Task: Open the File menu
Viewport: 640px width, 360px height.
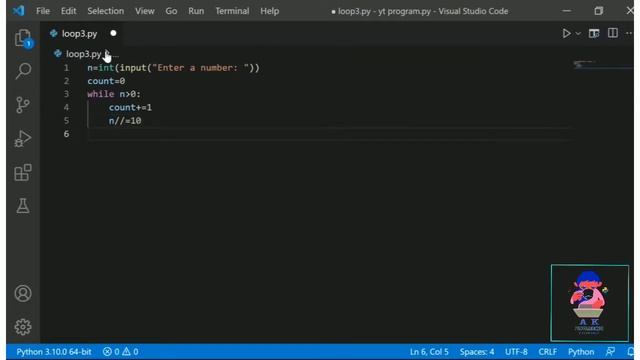Action: pos(43,11)
